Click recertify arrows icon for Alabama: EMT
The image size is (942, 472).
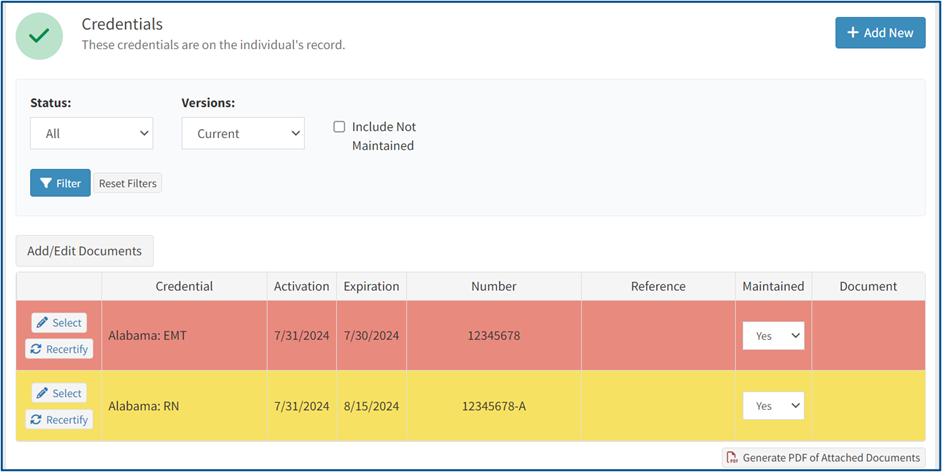(36, 349)
